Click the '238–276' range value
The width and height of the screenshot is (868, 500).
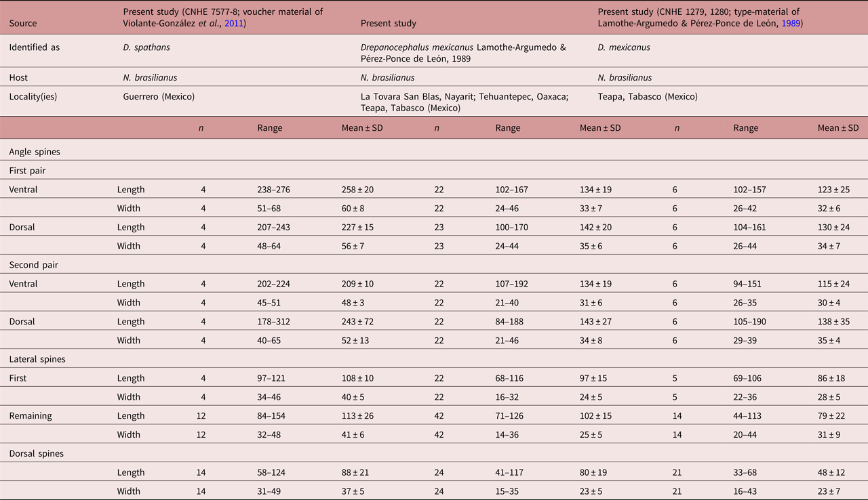coord(273,190)
